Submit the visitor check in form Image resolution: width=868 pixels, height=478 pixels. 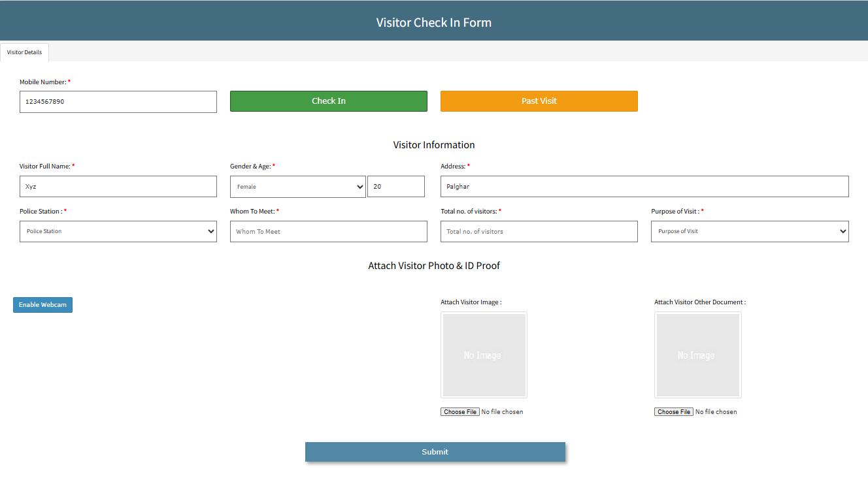coord(435,452)
